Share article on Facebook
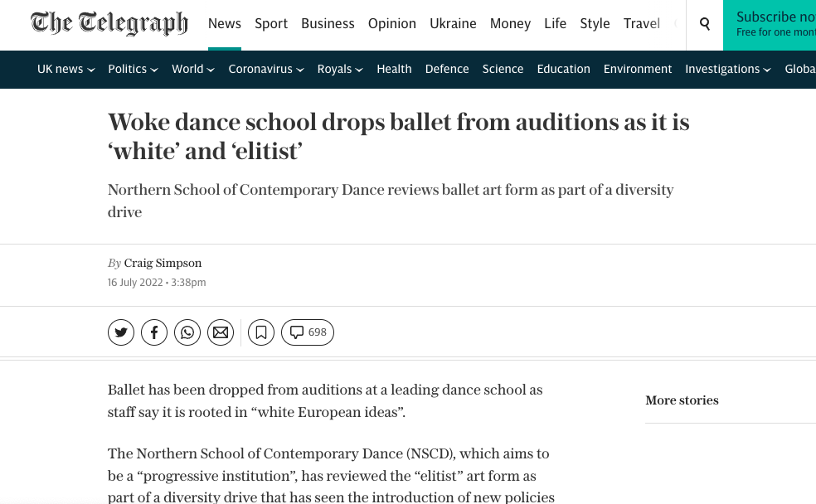 pos(154,332)
